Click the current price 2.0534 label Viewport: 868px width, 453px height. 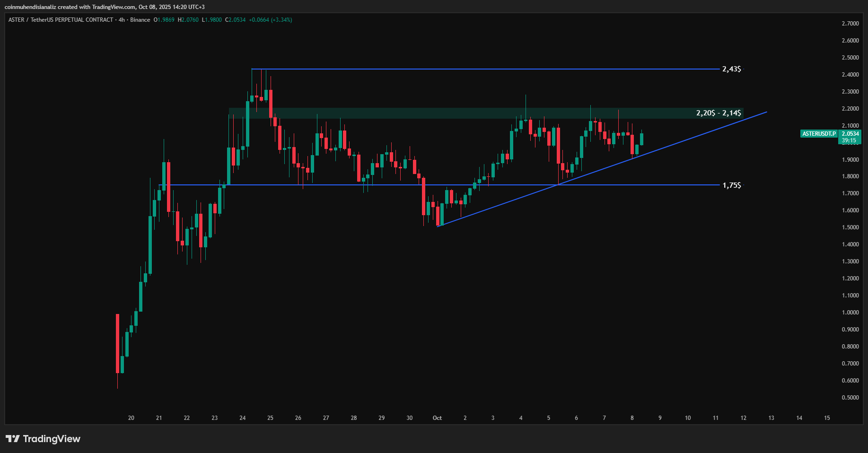click(850, 134)
